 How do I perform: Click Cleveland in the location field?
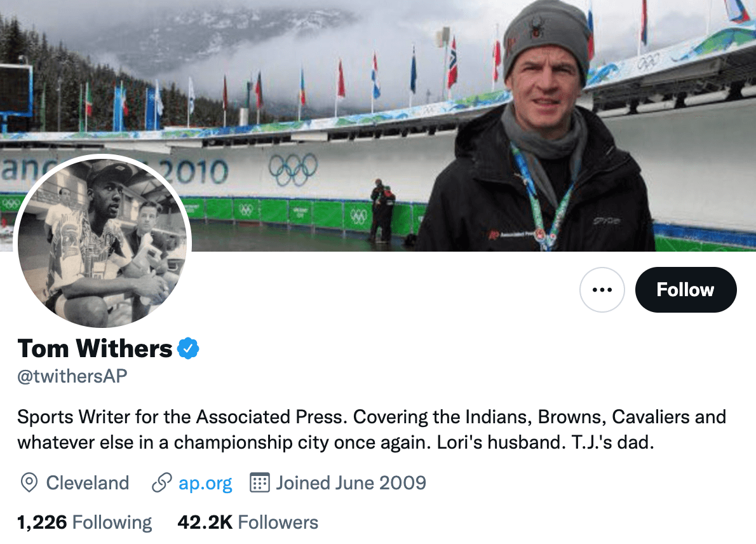click(87, 483)
